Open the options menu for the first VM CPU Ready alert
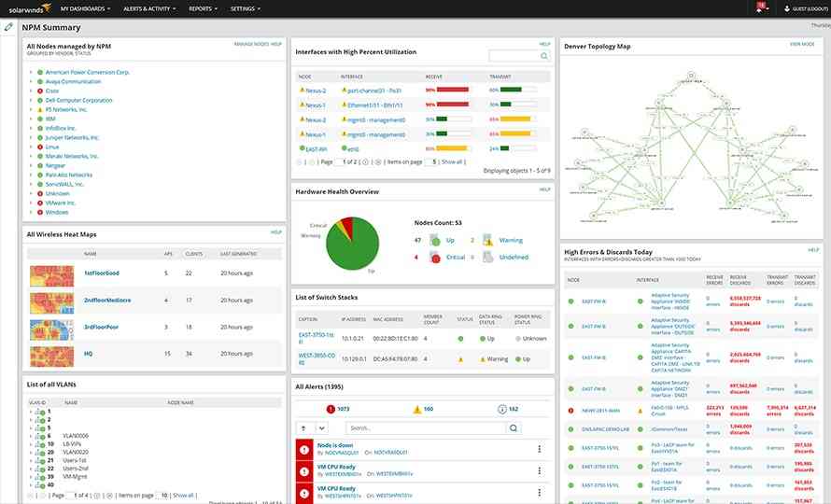831x504 pixels. click(540, 470)
